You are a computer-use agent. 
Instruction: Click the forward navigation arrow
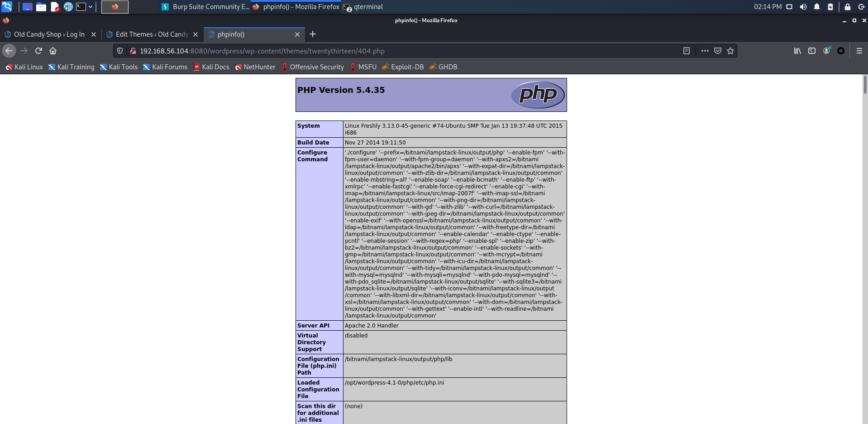[x=24, y=51]
